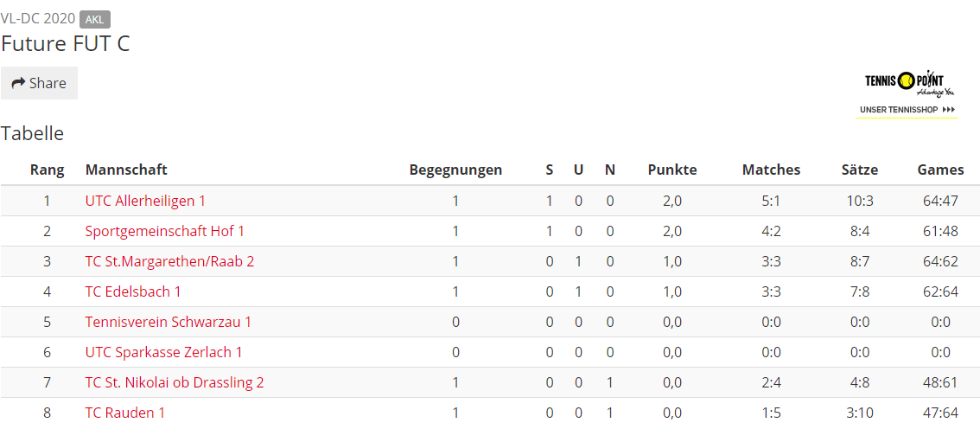Open TC St. Nikolai ob Drassling 2 link

[175, 382]
